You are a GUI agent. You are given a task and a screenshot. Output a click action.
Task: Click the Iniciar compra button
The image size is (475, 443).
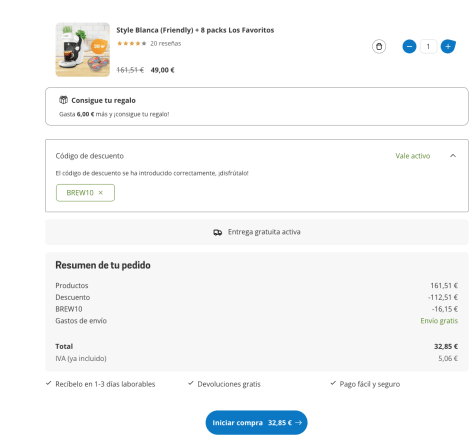(256, 422)
